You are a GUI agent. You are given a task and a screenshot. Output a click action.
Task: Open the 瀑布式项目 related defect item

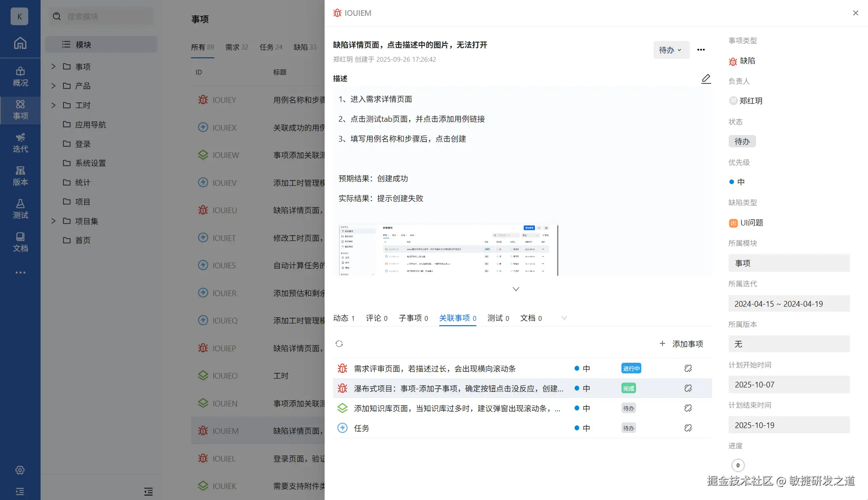pos(458,388)
